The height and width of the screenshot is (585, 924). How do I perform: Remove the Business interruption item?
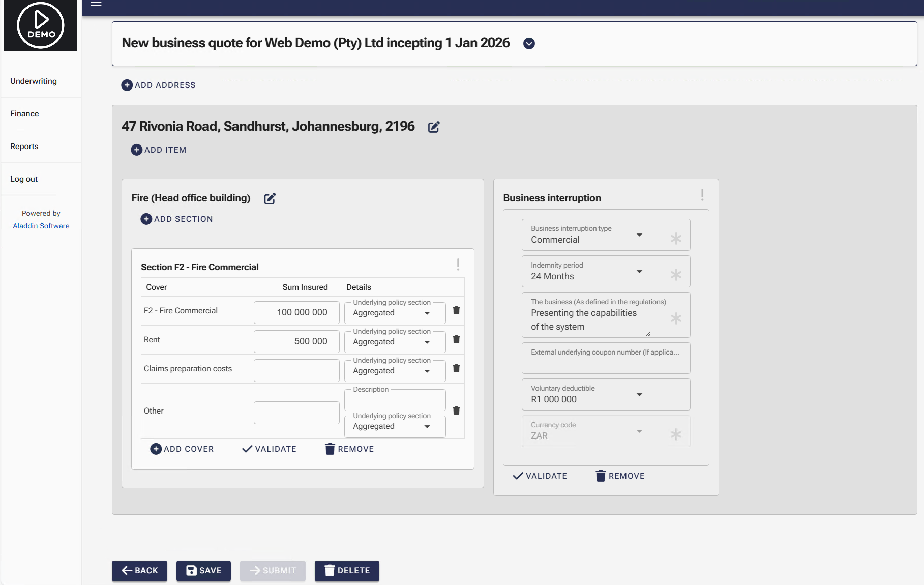tap(619, 476)
